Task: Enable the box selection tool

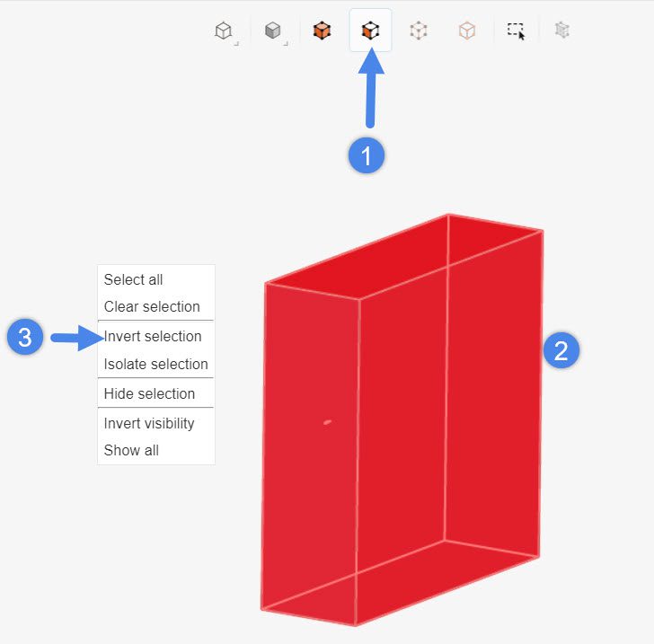Action: tap(516, 31)
